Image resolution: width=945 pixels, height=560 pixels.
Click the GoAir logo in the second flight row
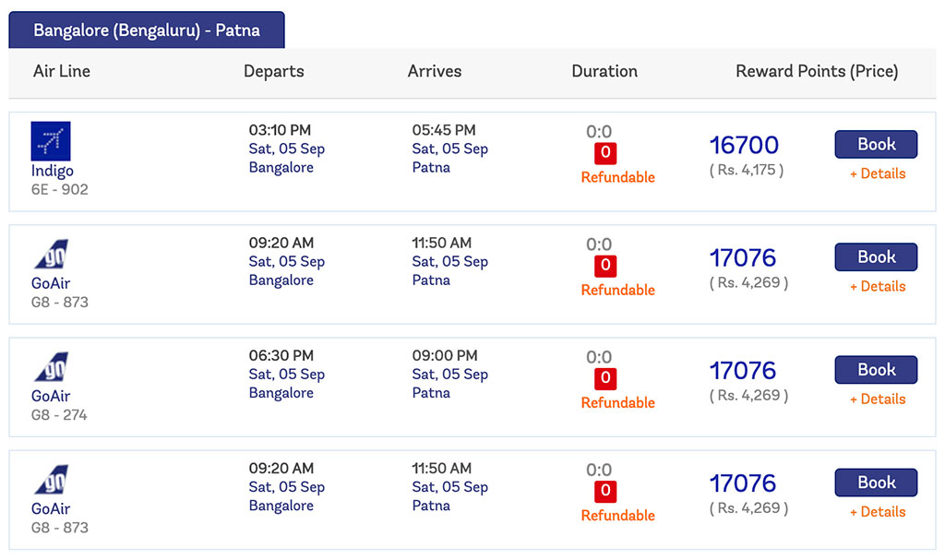click(52, 255)
